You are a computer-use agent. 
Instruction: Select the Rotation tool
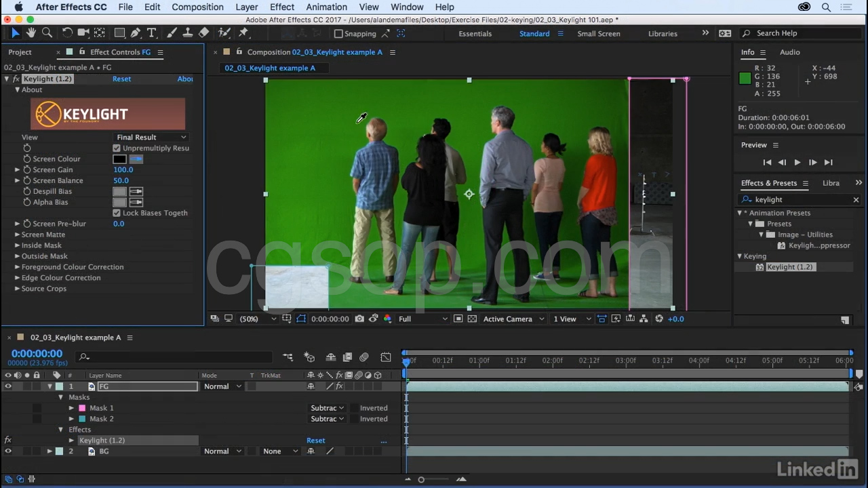(67, 33)
